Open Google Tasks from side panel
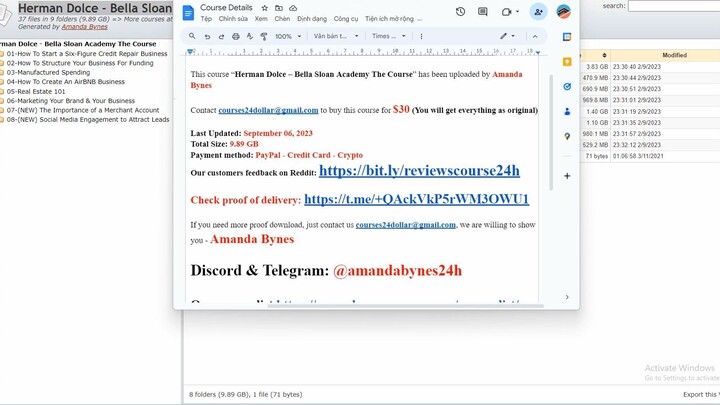This screenshot has height=405, width=720. click(x=567, y=86)
